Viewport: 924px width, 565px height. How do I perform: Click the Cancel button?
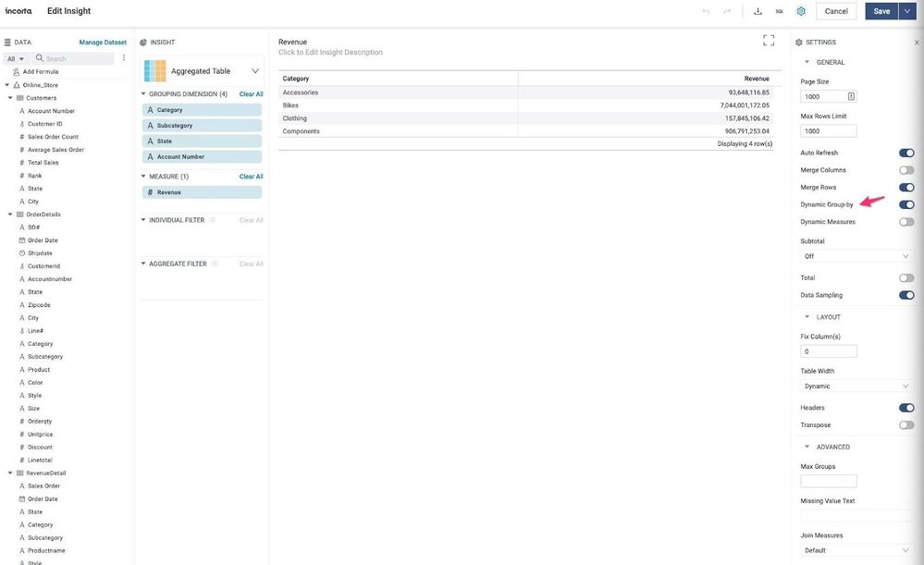836,11
